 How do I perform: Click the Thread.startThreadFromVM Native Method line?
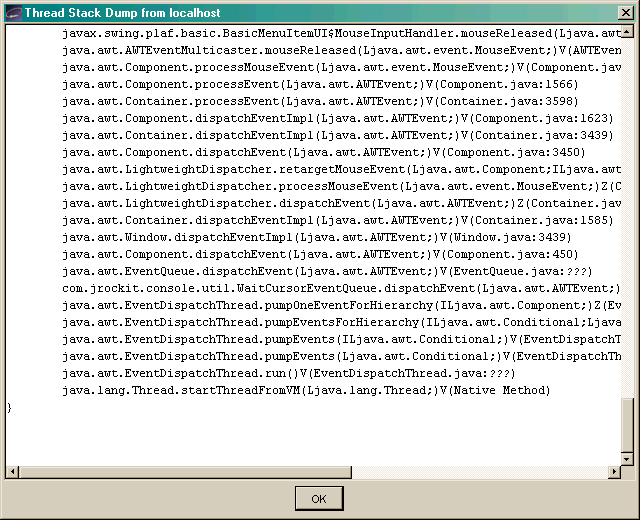306,391
